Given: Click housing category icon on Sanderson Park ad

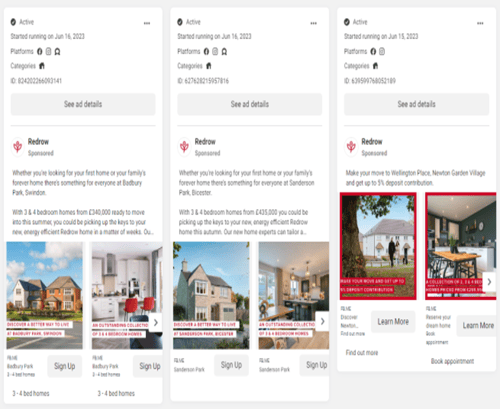Looking at the screenshot, I should coord(209,66).
